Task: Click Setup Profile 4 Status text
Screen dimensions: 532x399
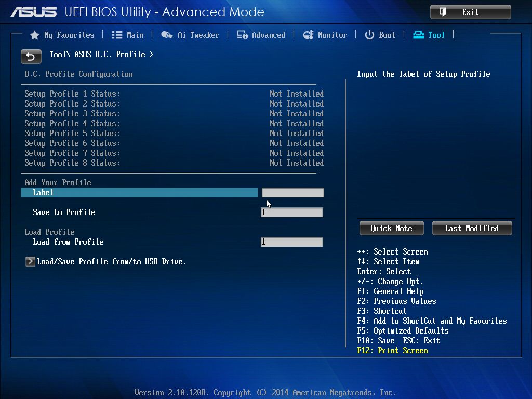Action: tap(72, 124)
